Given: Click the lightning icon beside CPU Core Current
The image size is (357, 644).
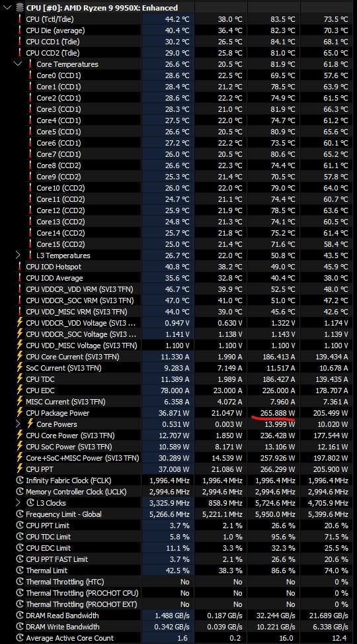Looking at the screenshot, I should pos(19,357).
